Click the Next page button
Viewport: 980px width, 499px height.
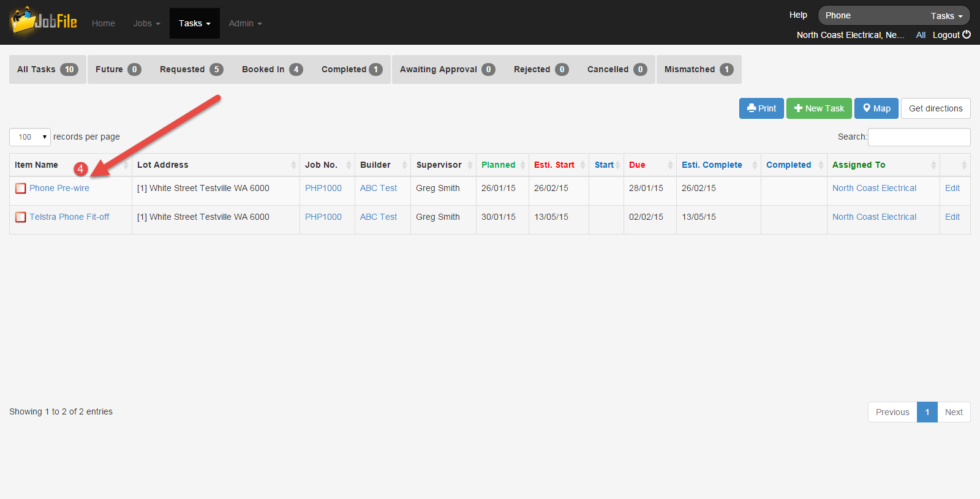click(x=954, y=412)
